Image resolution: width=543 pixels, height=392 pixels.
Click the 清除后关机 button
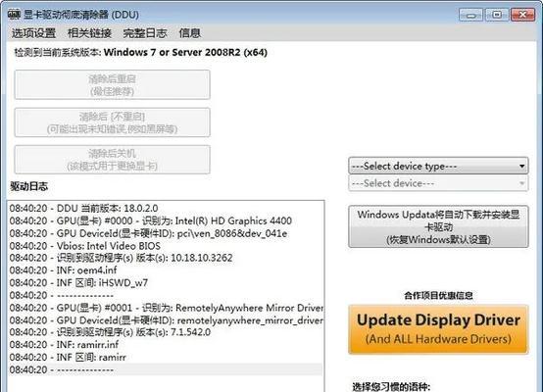pos(112,160)
